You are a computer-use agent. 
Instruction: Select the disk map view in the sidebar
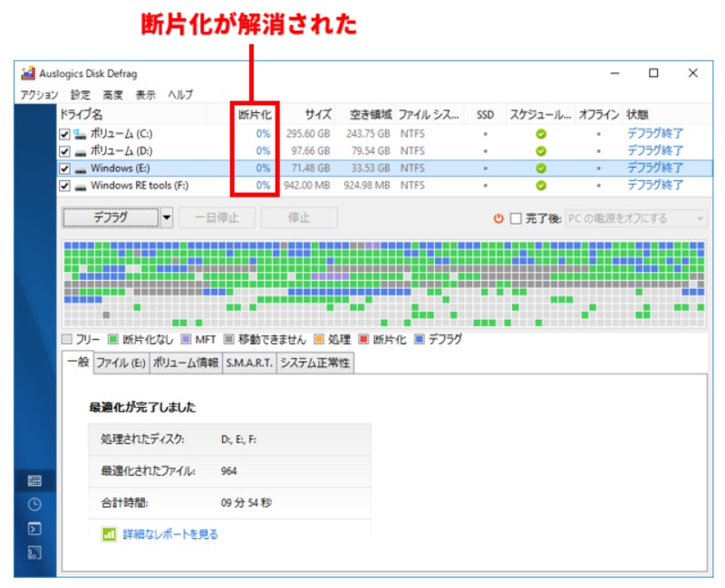[34, 478]
